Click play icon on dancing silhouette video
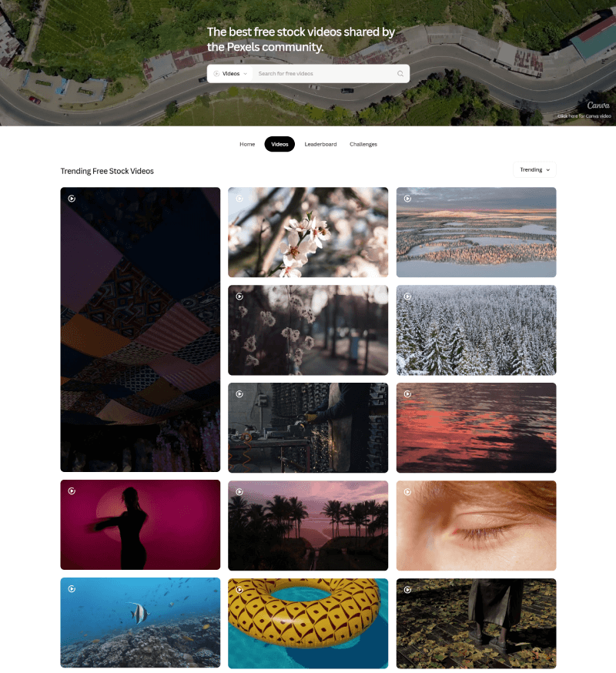This screenshot has height=673, width=616. point(72,491)
